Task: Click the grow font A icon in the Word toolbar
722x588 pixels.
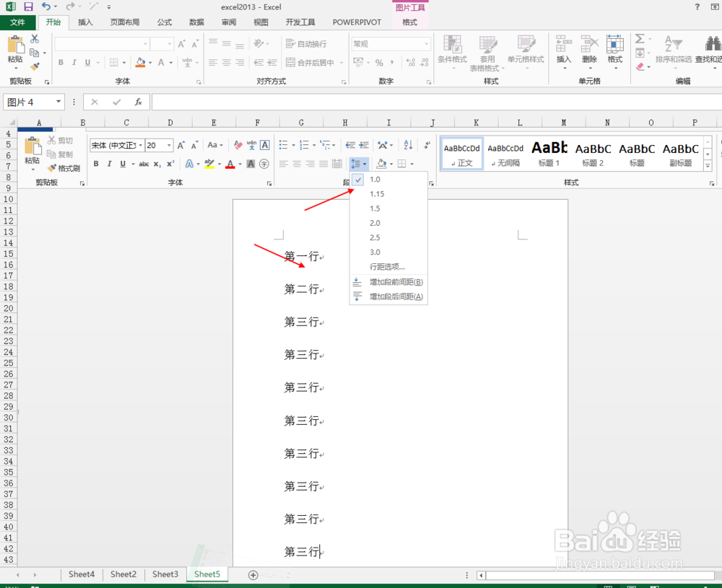Action: click(x=181, y=145)
